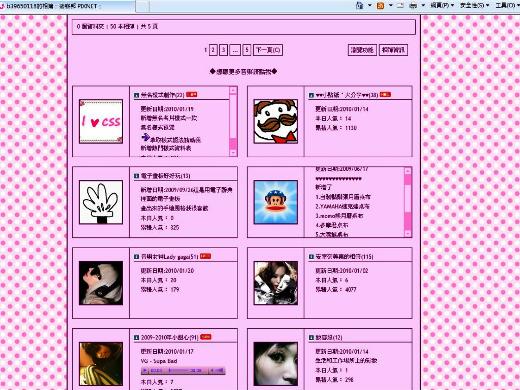The height and width of the screenshot is (390, 520).
Task: Open the album title link ending (13)
Action: (166, 176)
